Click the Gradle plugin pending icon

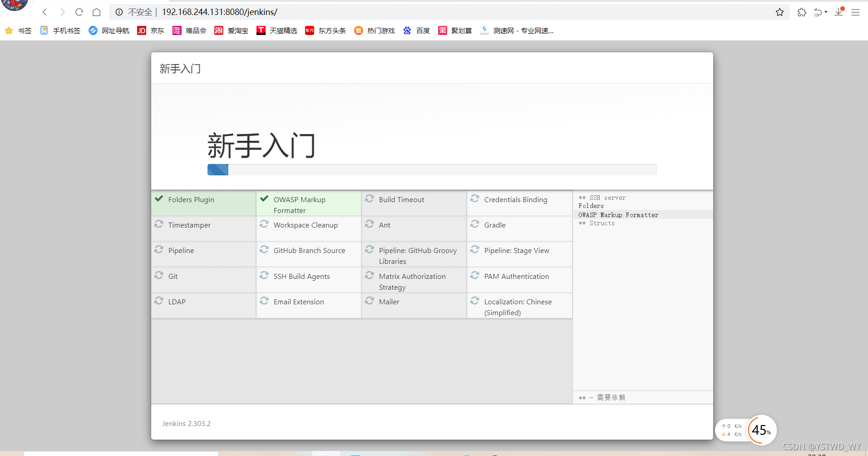(x=475, y=224)
